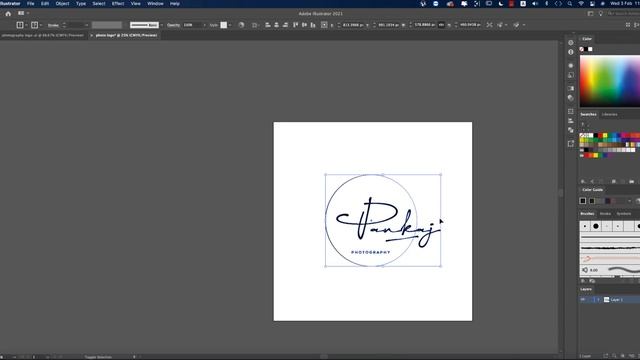Click the height value input field

pos(470,25)
